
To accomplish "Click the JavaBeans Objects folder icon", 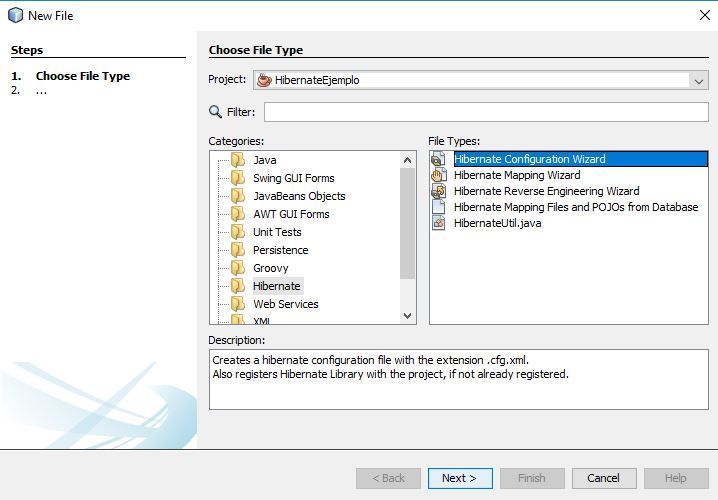I will [238, 196].
